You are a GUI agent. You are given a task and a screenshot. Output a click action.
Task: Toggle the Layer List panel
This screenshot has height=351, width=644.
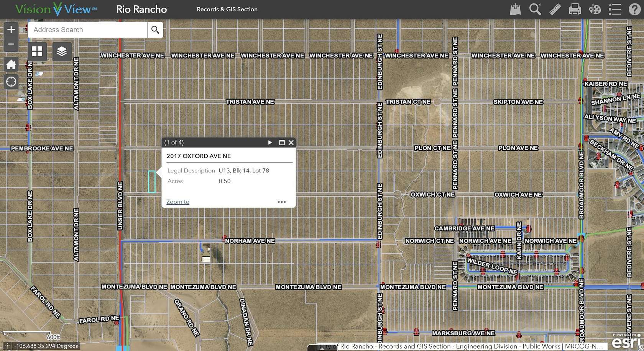pos(62,51)
